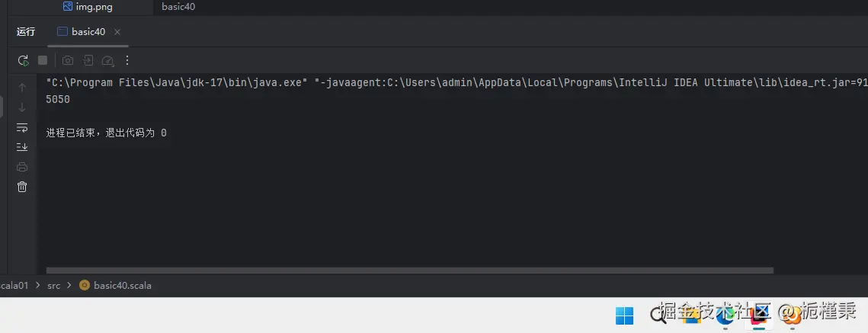868x333 pixels.
Task: Click the up arrow stack trace icon
Action: [x=22, y=88]
